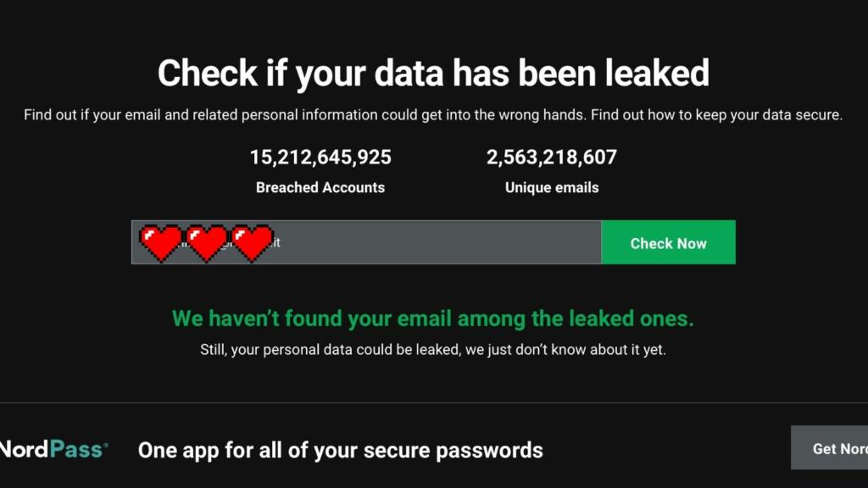Click the Breached Accounts counter
868x488 pixels.
click(320, 187)
